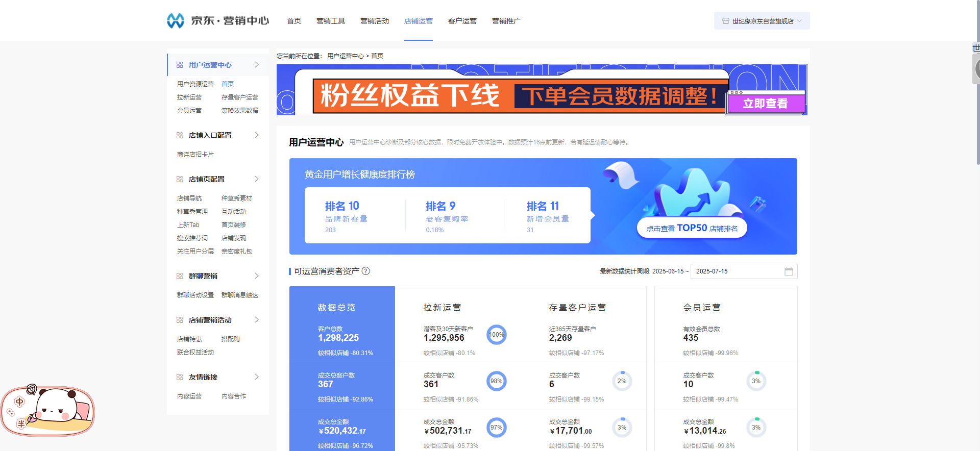Click the help icon next to 可运营消费者资产

(366, 271)
